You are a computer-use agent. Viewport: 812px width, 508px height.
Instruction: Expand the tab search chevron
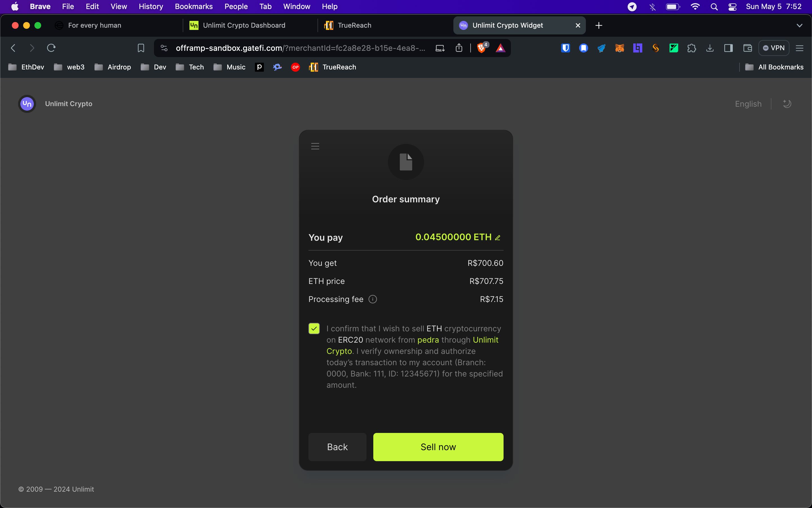(x=799, y=25)
